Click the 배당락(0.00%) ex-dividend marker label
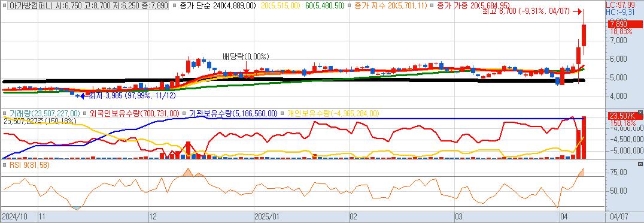 coord(246,56)
